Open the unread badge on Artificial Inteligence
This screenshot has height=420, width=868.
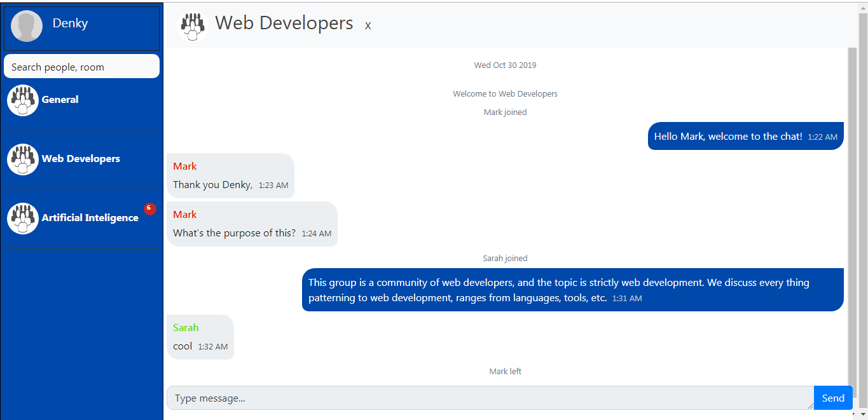click(149, 208)
